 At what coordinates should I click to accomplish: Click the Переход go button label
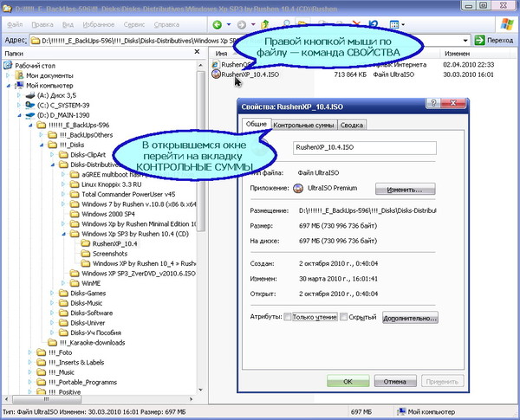[500, 41]
